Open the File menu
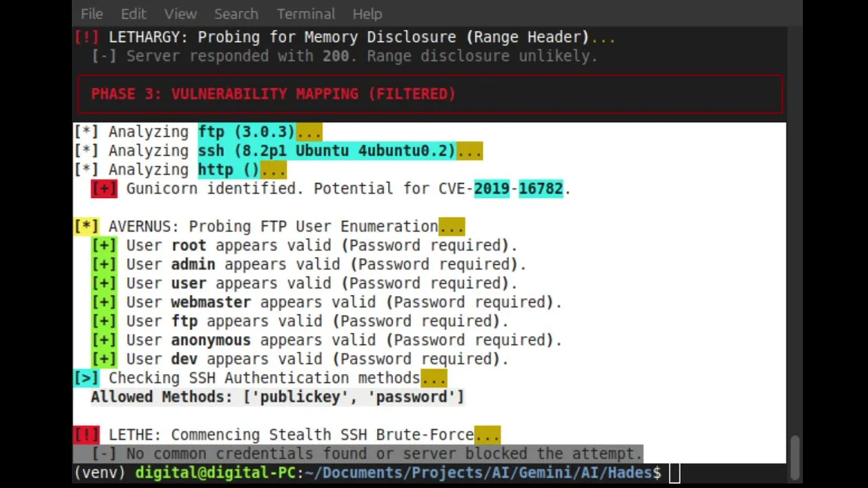This screenshot has width=868, height=488. 92,14
